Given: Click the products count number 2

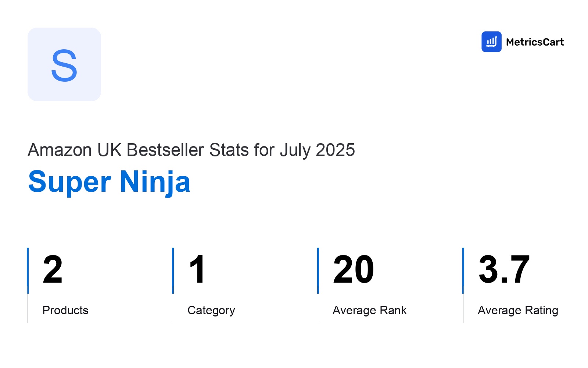Looking at the screenshot, I should [x=53, y=270].
